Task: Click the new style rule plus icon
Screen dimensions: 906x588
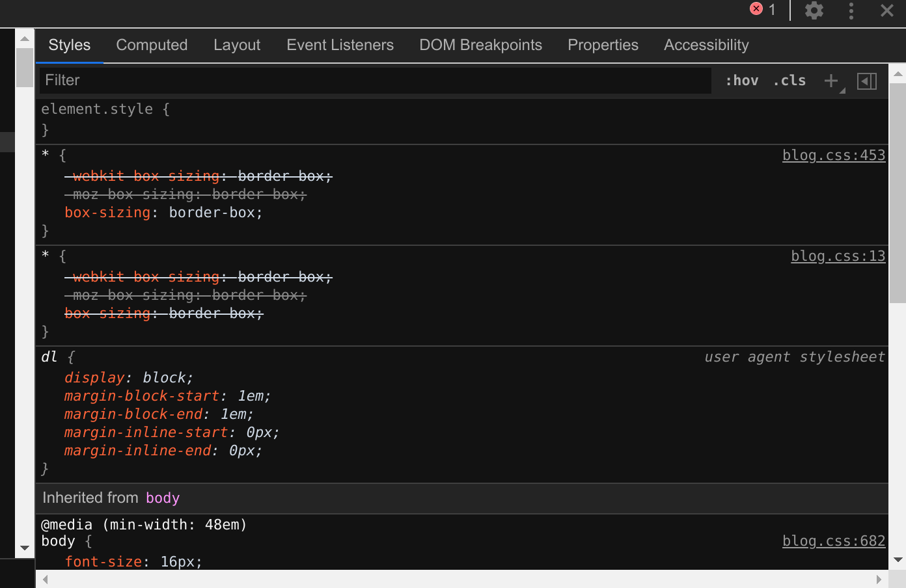Action: [831, 80]
